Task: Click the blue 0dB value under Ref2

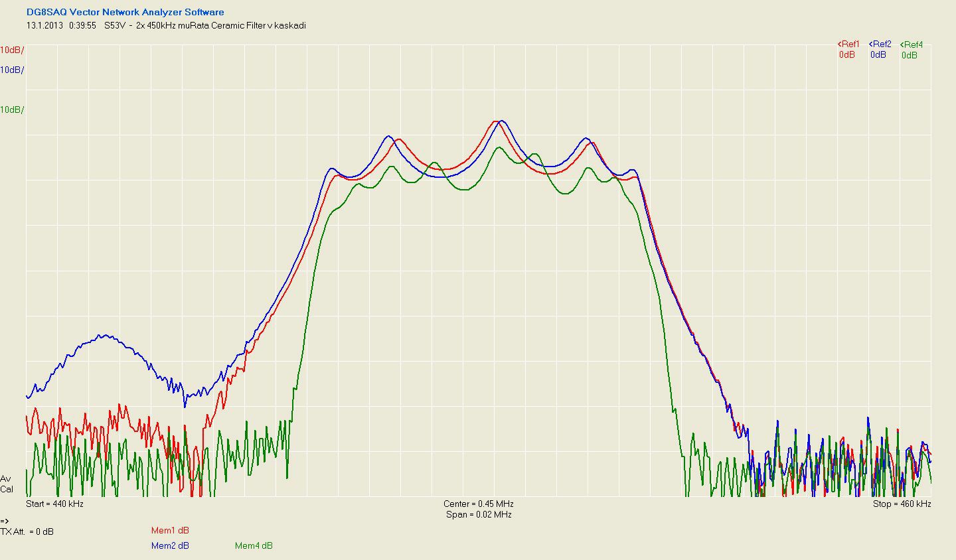Action: click(878, 55)
